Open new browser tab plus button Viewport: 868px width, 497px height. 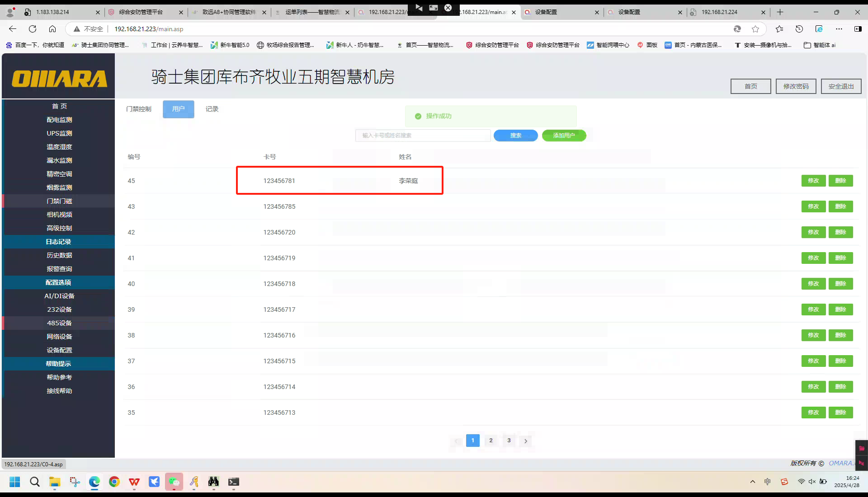point(780,12)
